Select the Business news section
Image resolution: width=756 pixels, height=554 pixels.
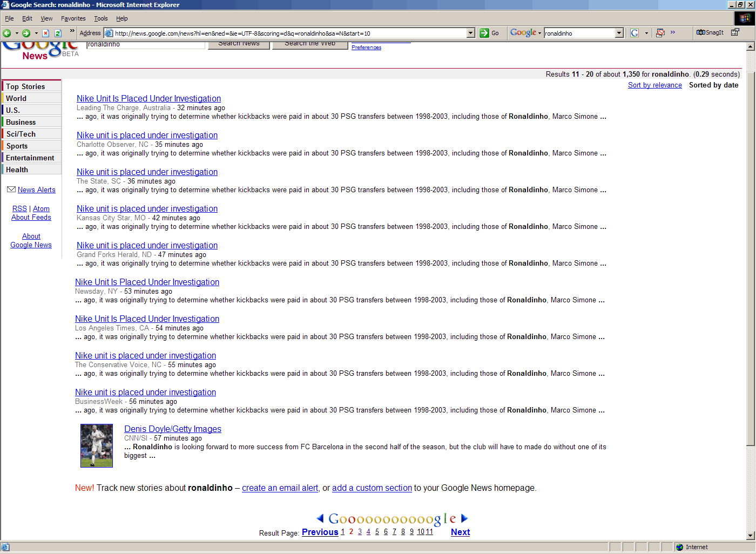pos(32,122)
